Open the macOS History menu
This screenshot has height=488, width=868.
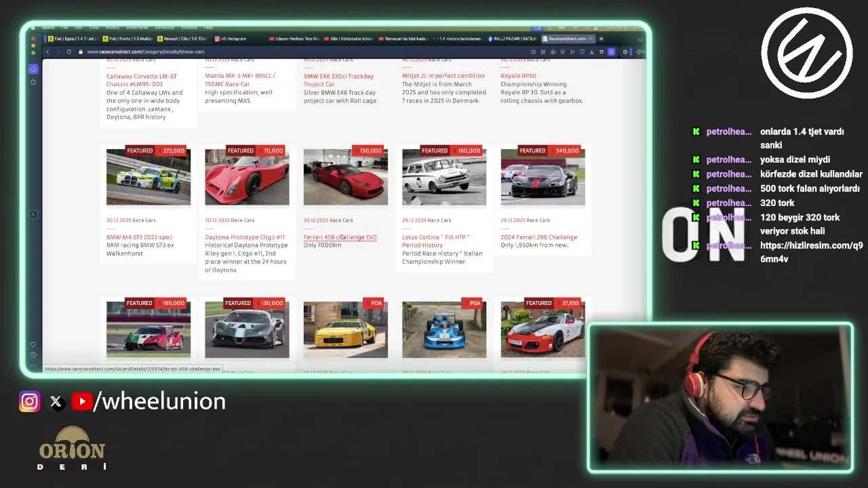pos(113,28)
